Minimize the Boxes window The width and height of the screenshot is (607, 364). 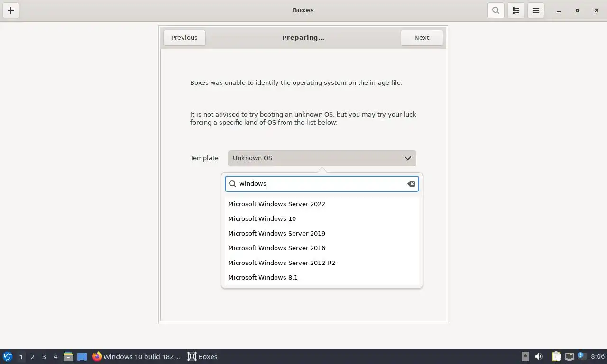(x=559, y=10)
